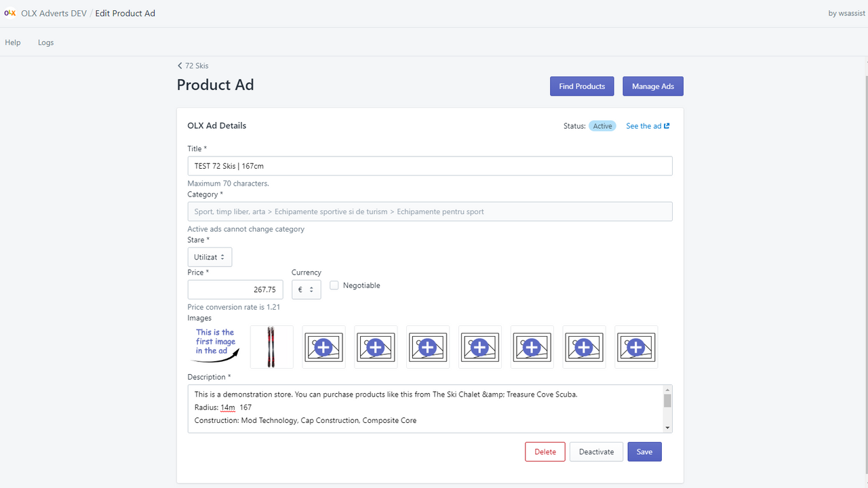Click the fifth add-image plus icon
This screenshot has width=868, height=488.
click(532, 347)
